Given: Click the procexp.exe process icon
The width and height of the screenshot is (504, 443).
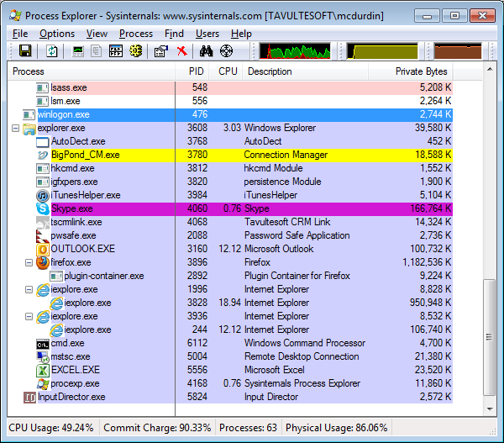Looking at the screenshot, I should click(x=43, y=383).
